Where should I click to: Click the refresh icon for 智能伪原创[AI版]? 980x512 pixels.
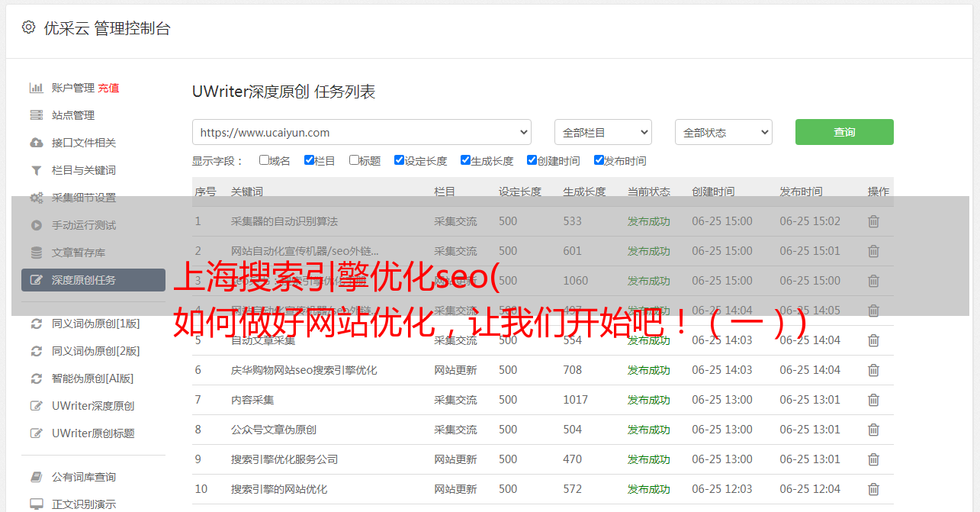click(x=36, y=378)
